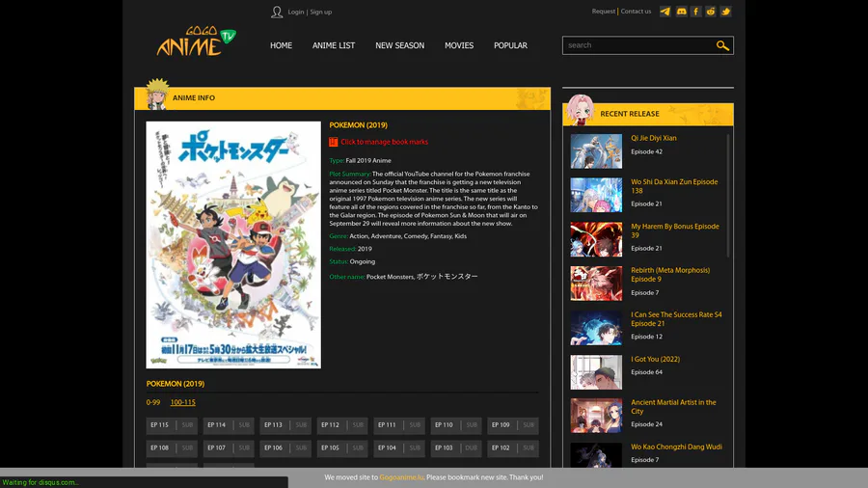Screen dimensions: 868x488
Task: Click inside the search field
Action: coord(639,45)
